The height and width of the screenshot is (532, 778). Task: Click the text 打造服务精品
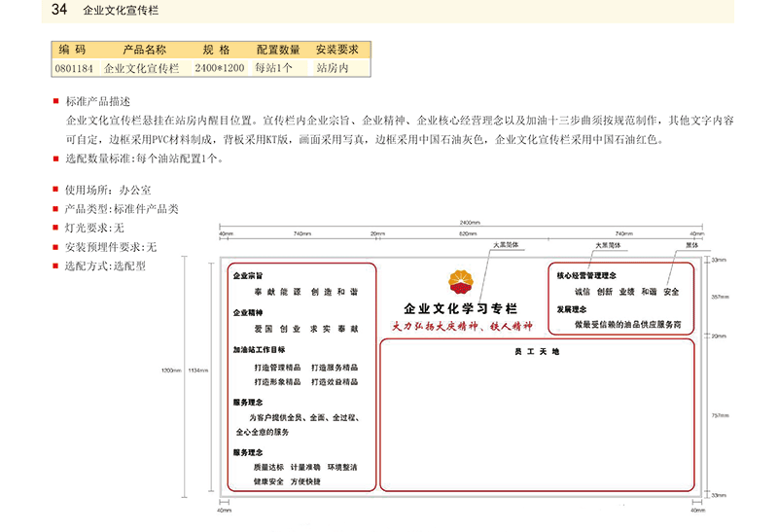[335, 368]
